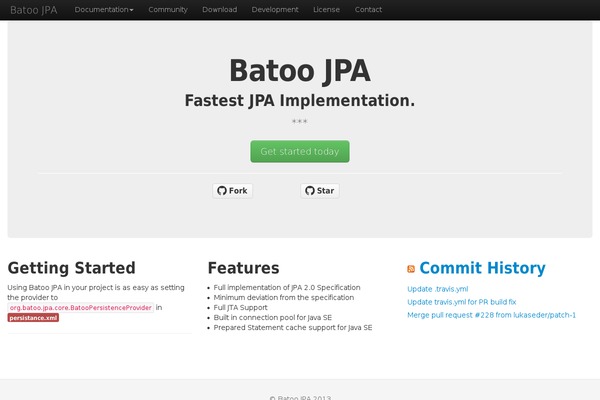
Task: Select the org.batoo.jpa.core.BatooPersistenceProvider code text
Action: (80, 308)
